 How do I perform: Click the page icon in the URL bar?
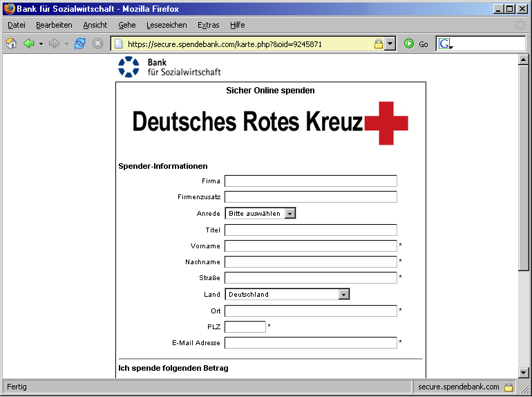click(x=118, y=44)
